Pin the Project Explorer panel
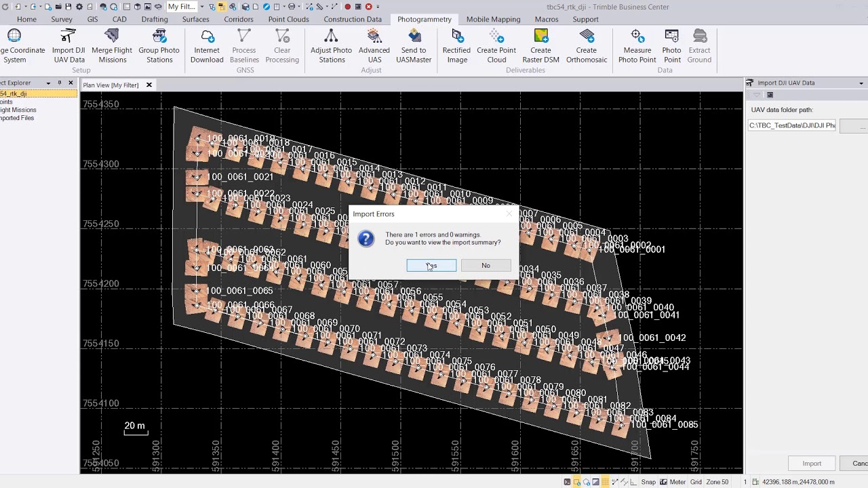This screenshot has width=868, height=488. click(59, 83)
